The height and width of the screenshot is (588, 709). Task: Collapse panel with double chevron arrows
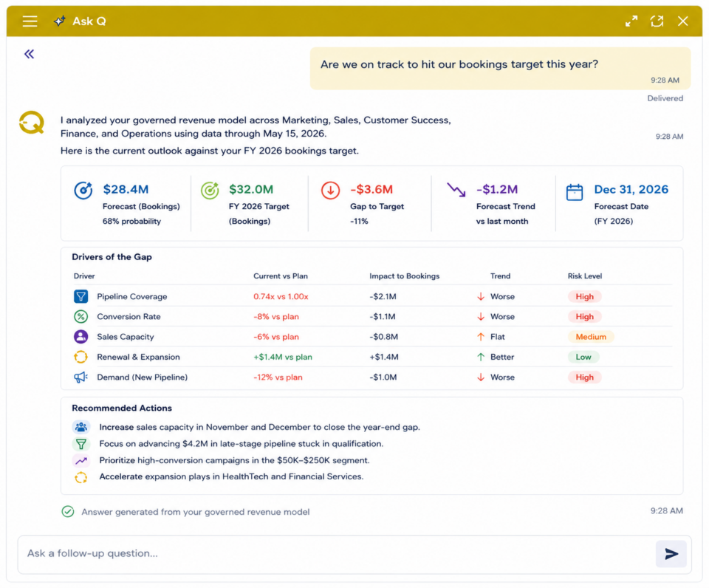tap(30, 54)
